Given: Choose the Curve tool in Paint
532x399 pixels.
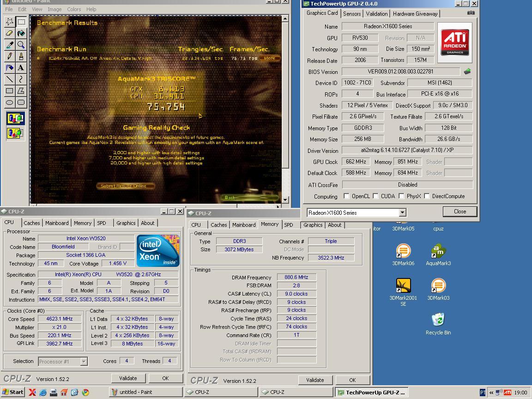Looking at the screenshot, I should (x=21, y=79).
